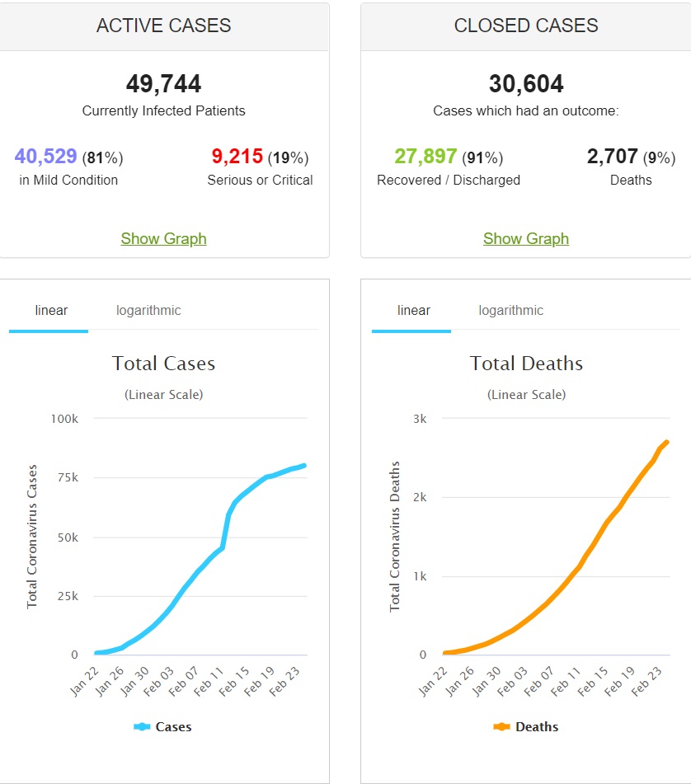Click the Total Deaths chart title

526,364
